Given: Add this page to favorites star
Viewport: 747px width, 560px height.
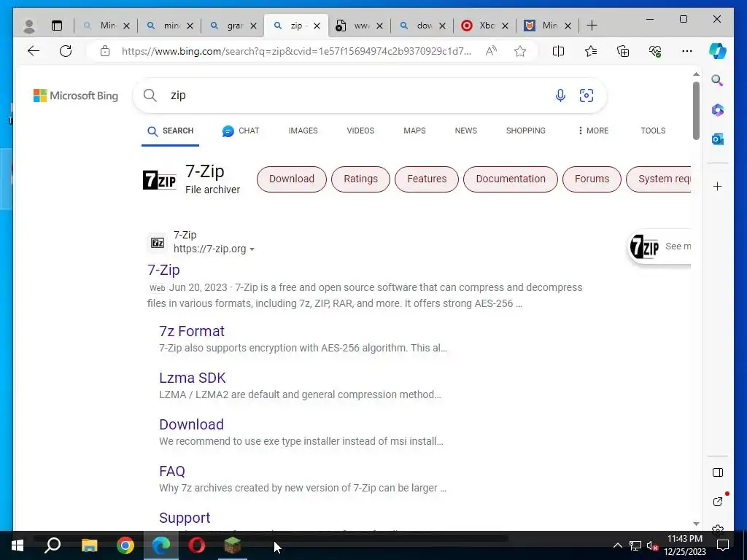Looking at the screenshot, I should pos(520,51).
